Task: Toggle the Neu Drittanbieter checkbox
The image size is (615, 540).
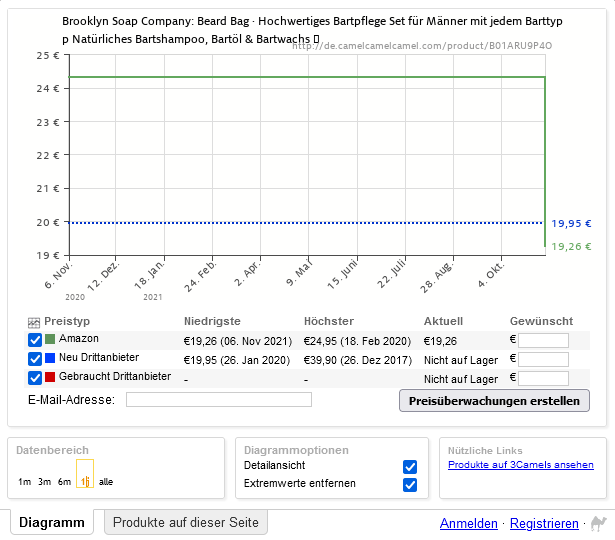Action: pos(35,359)
